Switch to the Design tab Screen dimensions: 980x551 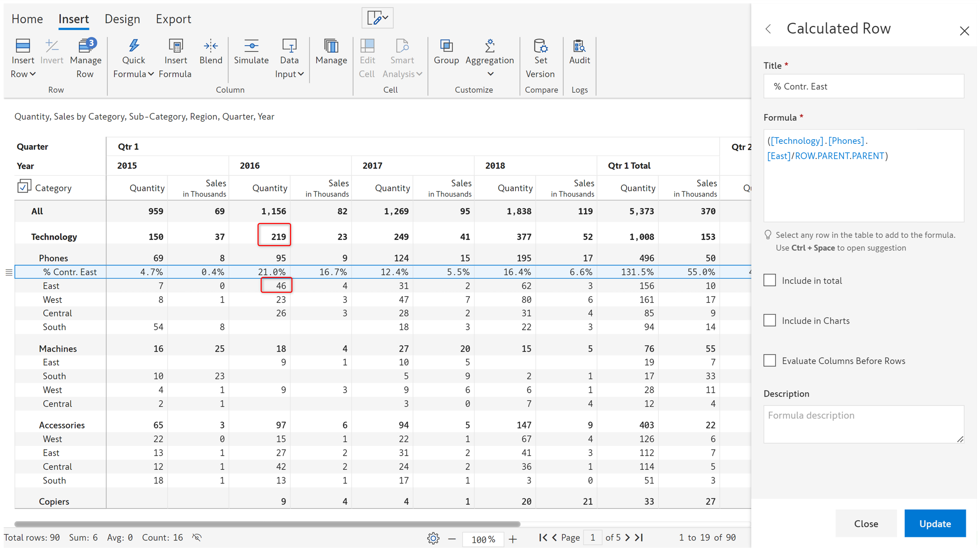click(x=122, y=19)
